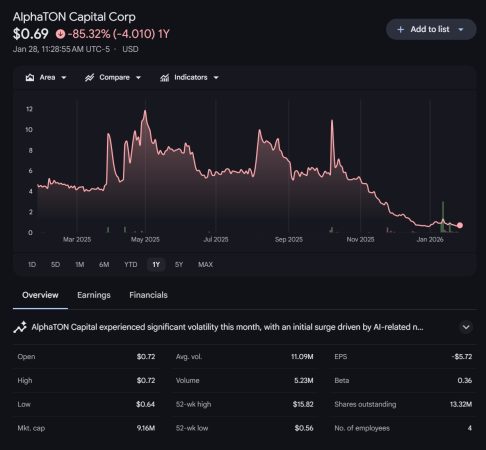This screenshot has height=450, width=486.
Task: Expand the AlphaTON Capital volatility summary chevron
Action: coord(466,327)
